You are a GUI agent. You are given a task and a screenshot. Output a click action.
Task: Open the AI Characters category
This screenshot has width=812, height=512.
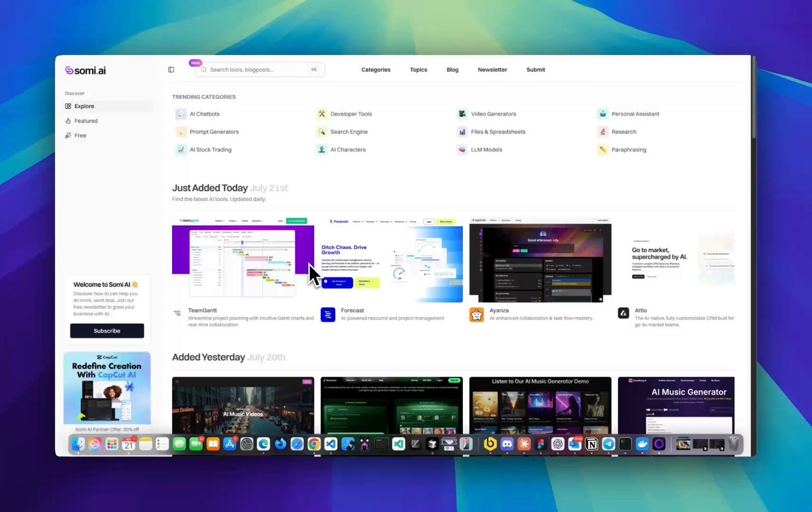click(340, 149)
